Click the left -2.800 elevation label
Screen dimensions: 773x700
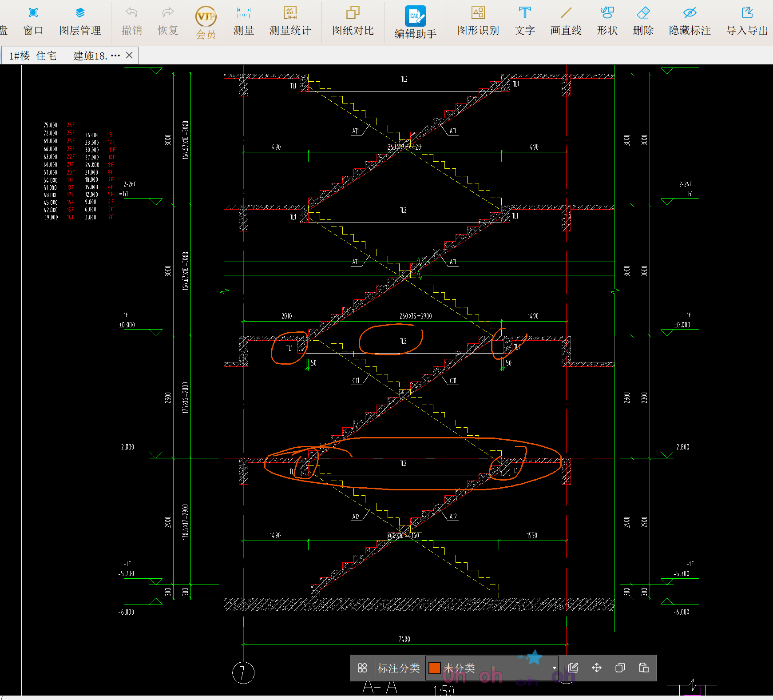127,447
